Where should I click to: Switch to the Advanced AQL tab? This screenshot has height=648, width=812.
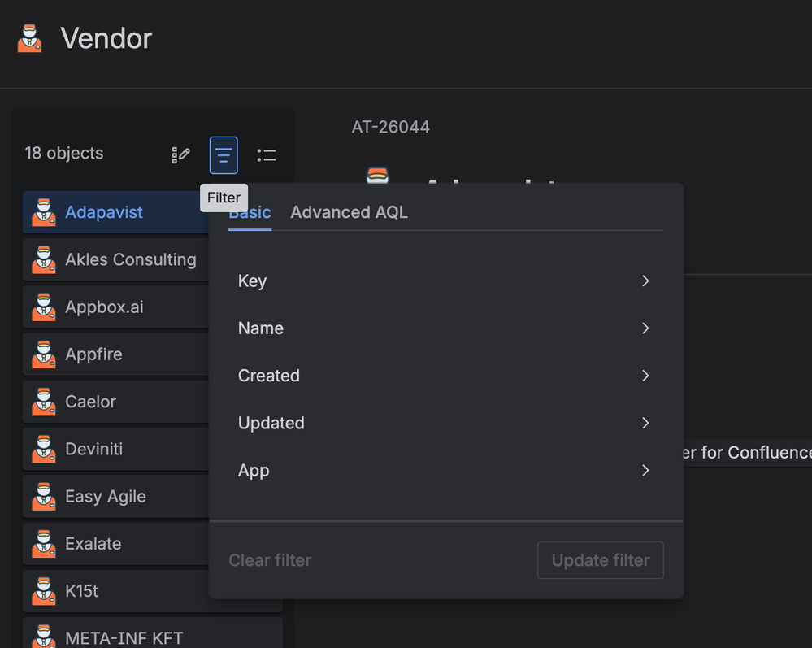(x=349, y=212)
